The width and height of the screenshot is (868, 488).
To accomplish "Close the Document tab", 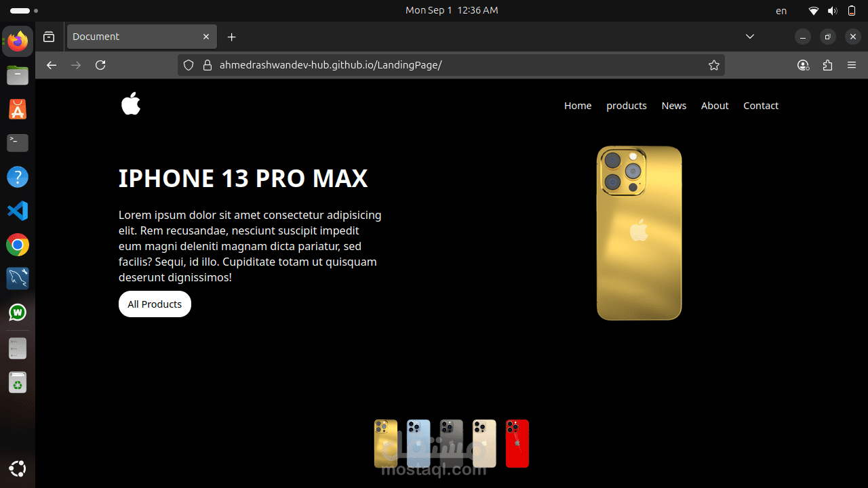I will 206,37.
